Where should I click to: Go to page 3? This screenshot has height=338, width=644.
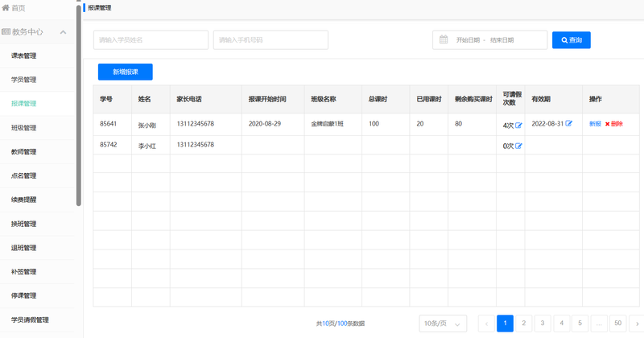point(543,324)
